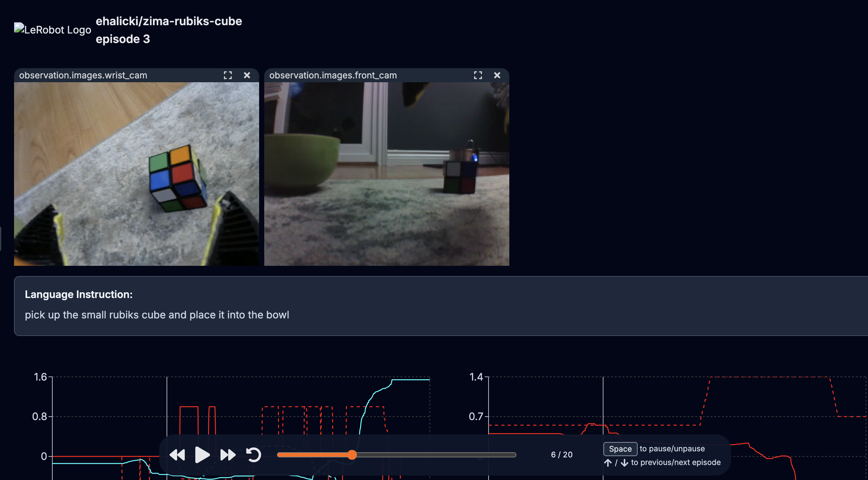
Task: Open dataset ehalicki/zima-rubiks-cube title
Action: 169,21
